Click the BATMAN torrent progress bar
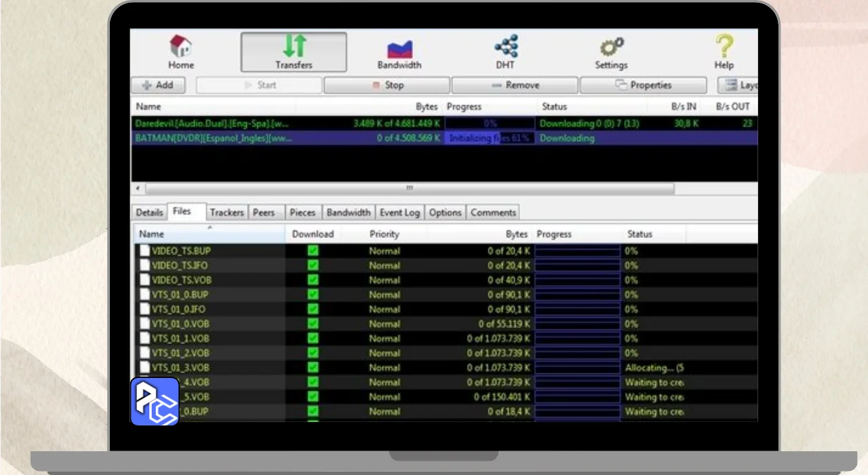868x475 pixels. (x=490, y=138)
